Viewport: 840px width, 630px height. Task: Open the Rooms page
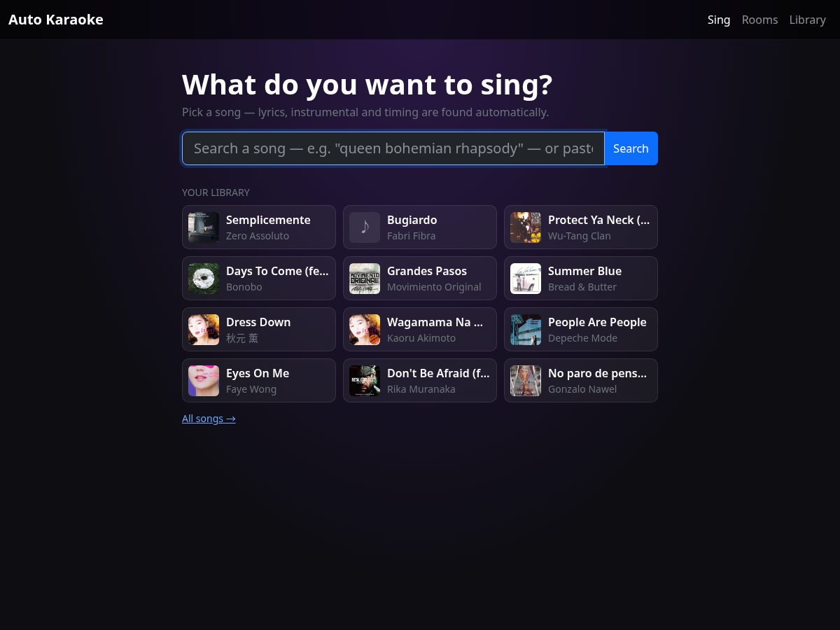759,20
